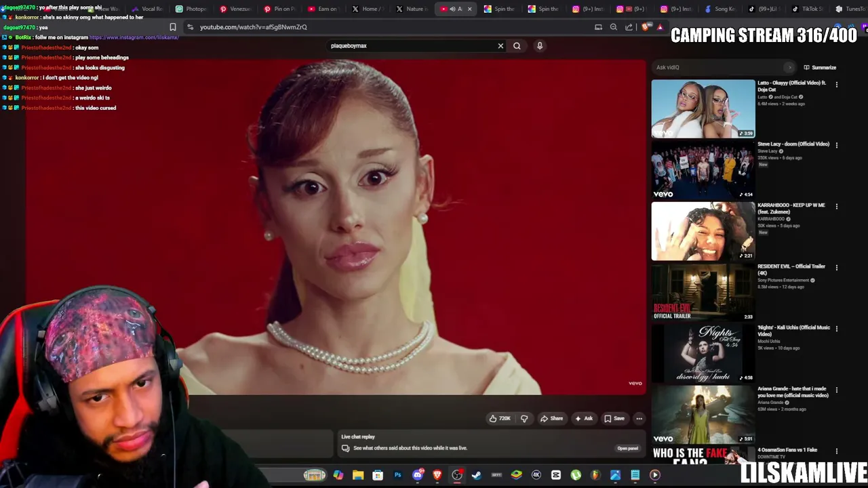Open Kali Uchis Nights video thumbnail

(x=703, y=354)
